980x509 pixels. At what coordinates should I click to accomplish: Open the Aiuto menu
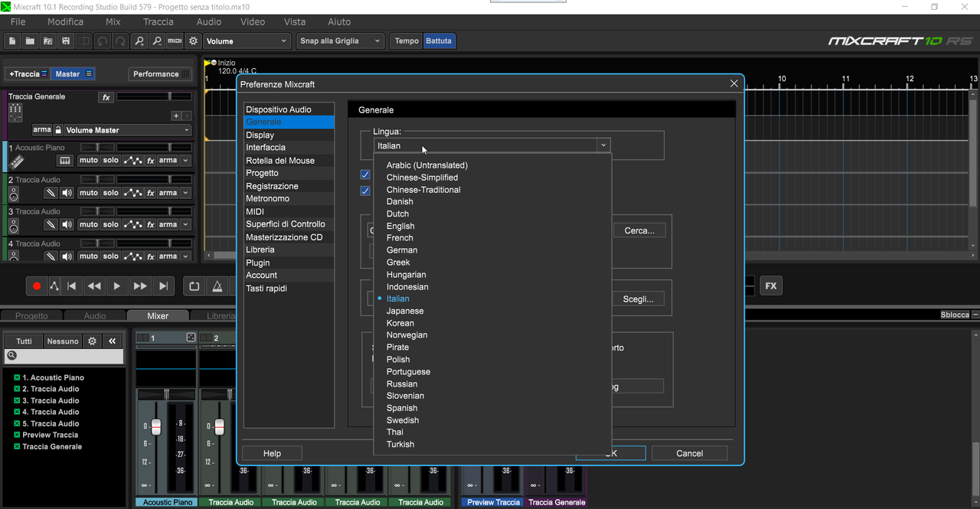(x=339, y=21)
